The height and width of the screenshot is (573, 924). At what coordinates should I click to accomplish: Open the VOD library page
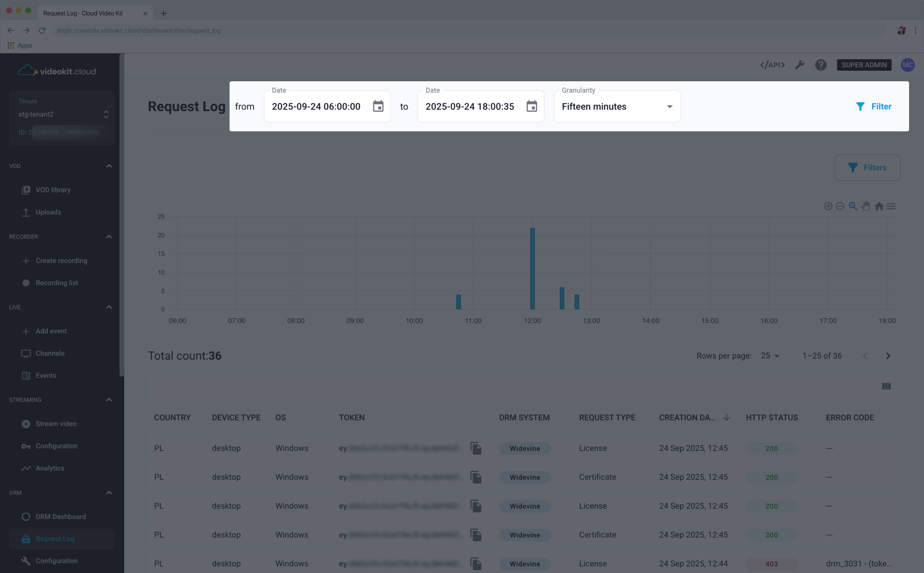pos(53,190)
